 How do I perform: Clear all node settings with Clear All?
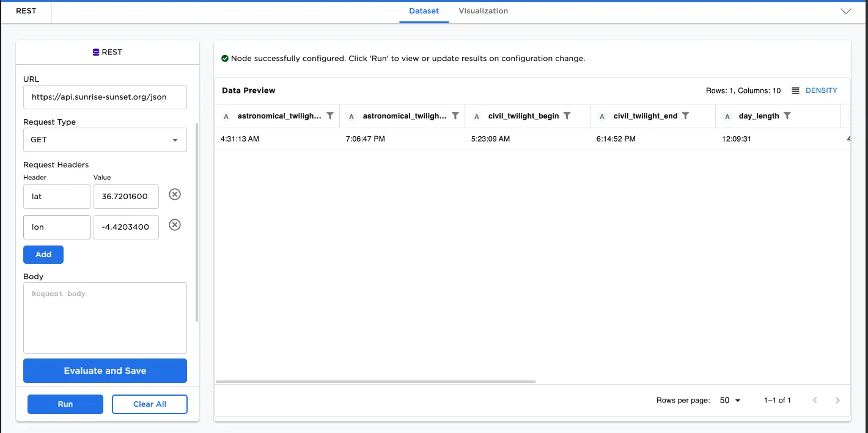click(x=149, y=404)
